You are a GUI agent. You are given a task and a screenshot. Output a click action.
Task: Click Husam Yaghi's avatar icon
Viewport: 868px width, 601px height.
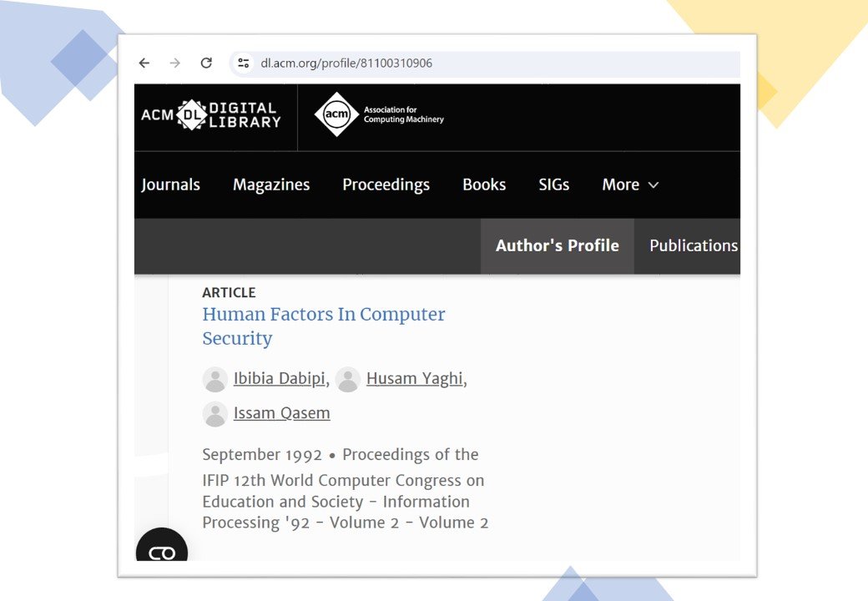click(348, 380)
